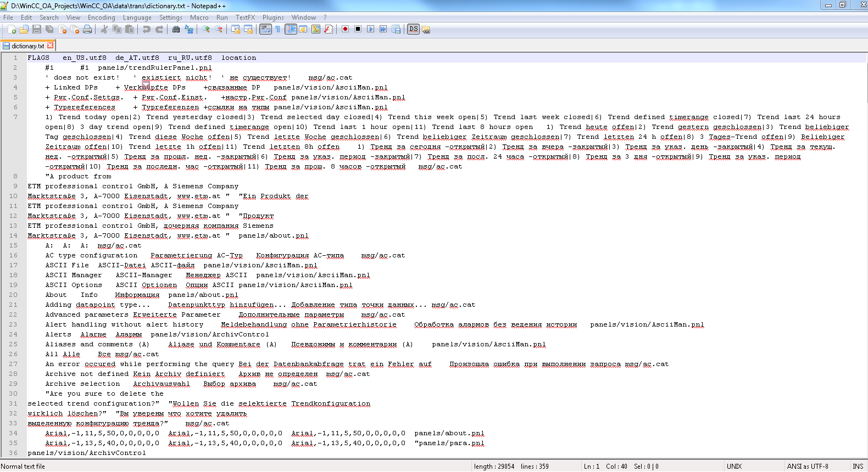
Task: Click the 'FLAGS' word on line 1
Action: 38,58
